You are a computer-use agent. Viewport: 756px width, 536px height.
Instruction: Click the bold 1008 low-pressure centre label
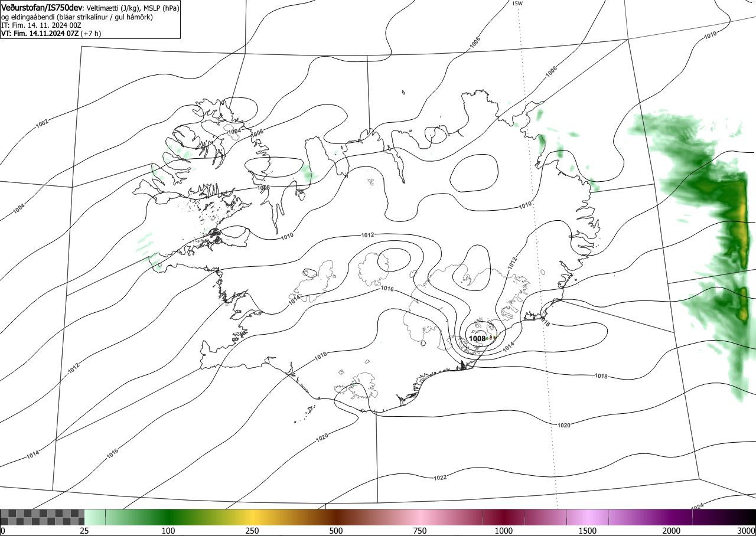[477, 339]
